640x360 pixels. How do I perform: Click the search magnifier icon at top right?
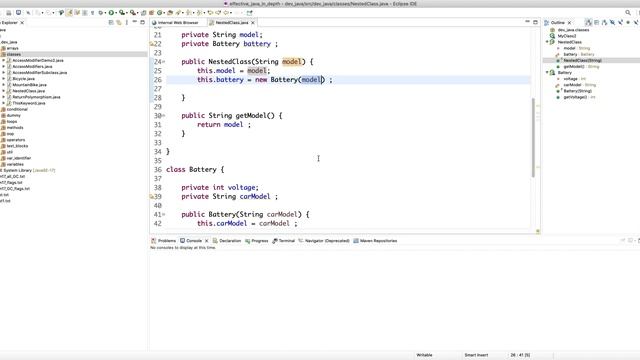click(x=628, y=13)
